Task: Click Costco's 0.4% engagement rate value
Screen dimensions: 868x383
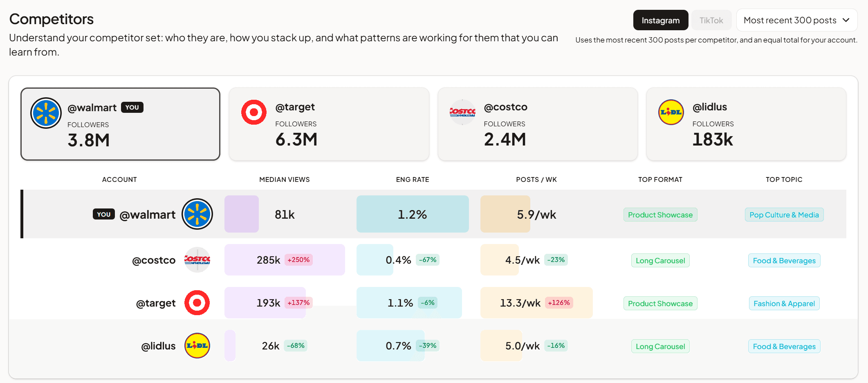Action: [399, 260]
